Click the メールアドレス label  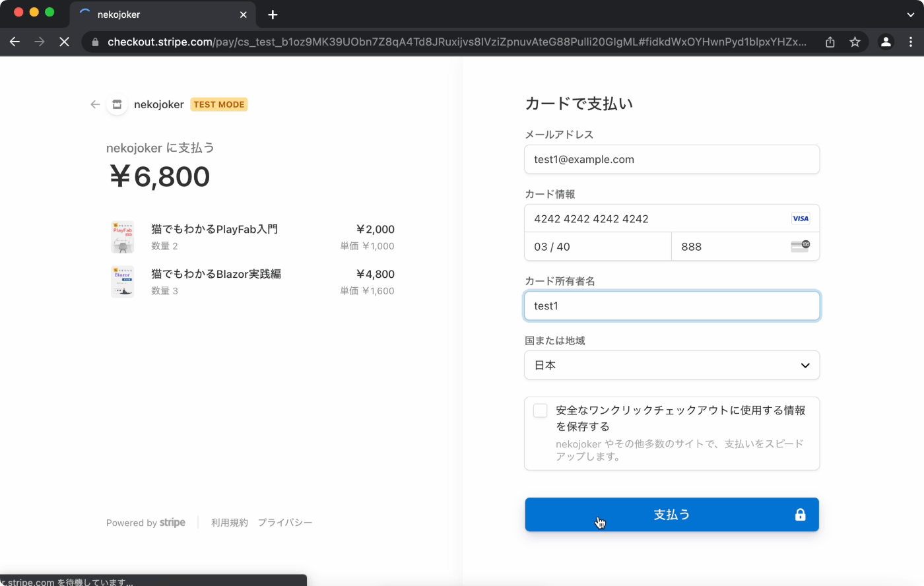559,135
